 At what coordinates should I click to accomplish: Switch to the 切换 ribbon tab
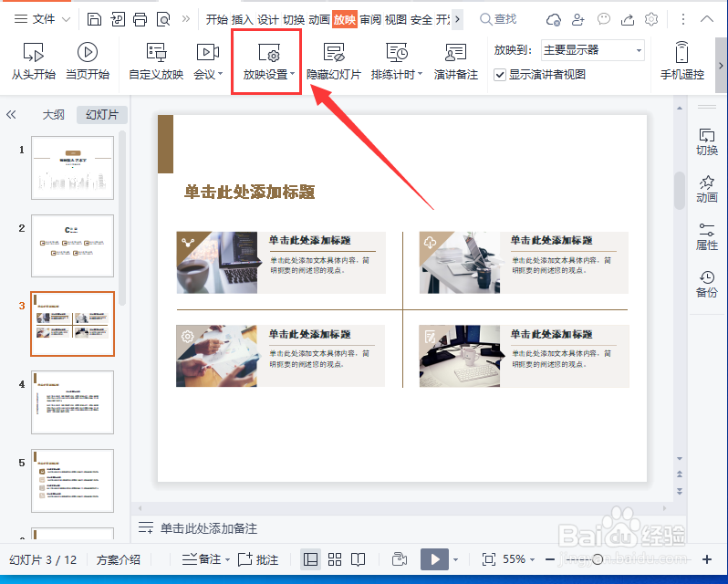tap(294, 19)
